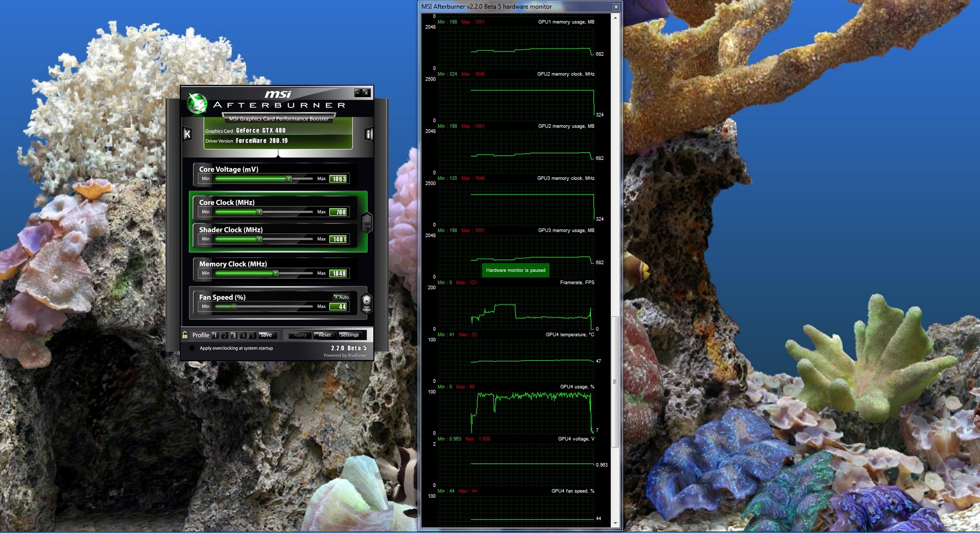This screenshot has width=980, height=533.
Task: Click the Memory Clock value field 1848
Action: click(339, 273)
